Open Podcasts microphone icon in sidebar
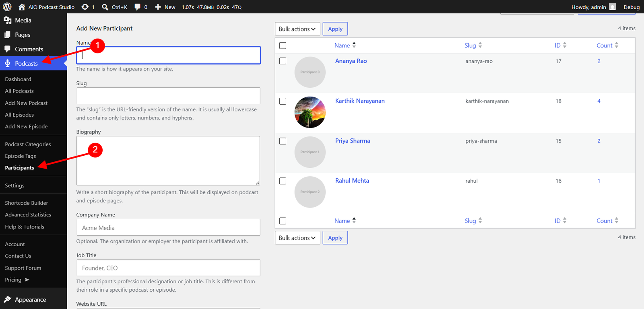The height and width of the screenshot is (309, 644). pos(8,63)
